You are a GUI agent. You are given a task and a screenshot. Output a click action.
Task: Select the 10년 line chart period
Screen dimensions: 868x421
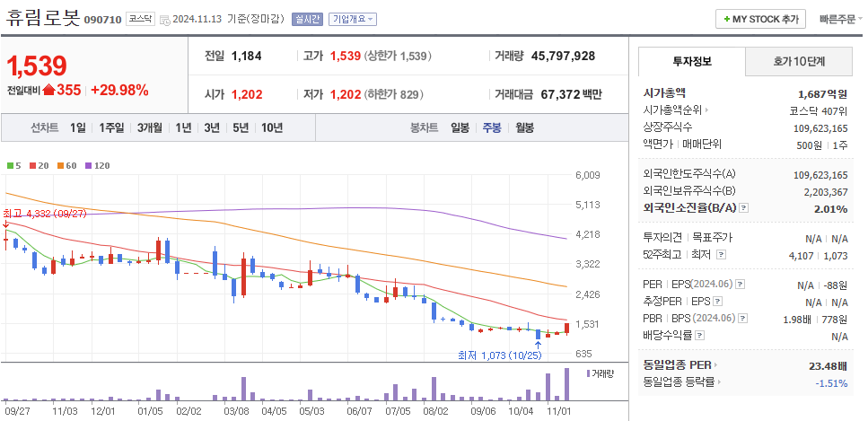tap(272, 128)
